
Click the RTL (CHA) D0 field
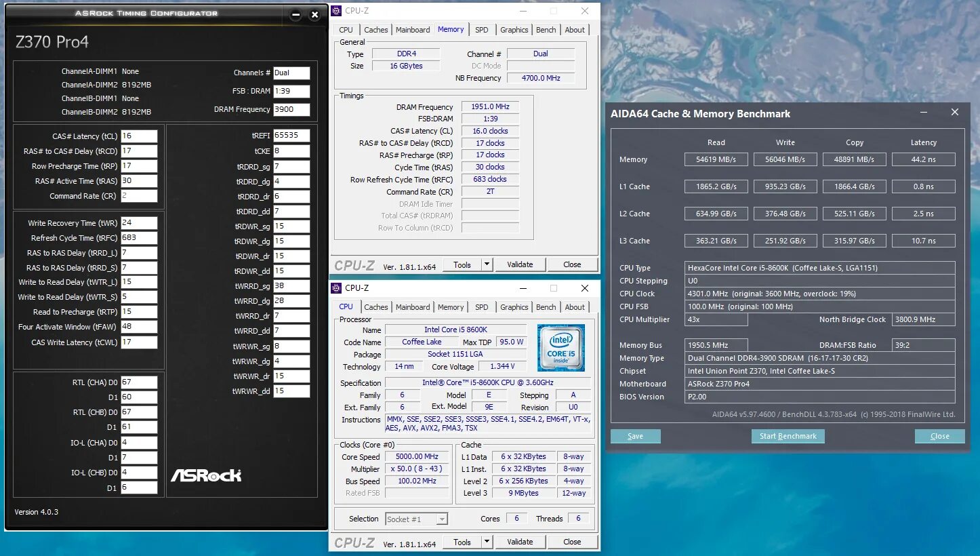coord(139,382)
